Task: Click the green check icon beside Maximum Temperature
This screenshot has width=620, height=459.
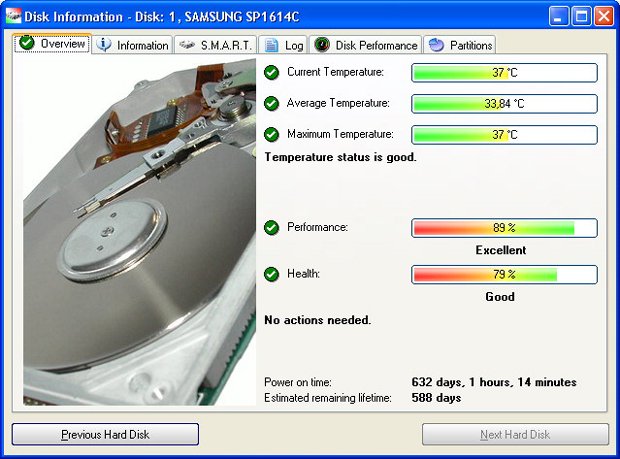Action: 271,134
